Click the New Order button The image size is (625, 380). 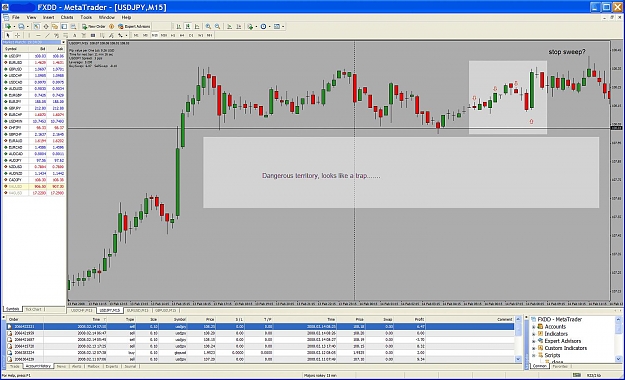pos(94,26)
